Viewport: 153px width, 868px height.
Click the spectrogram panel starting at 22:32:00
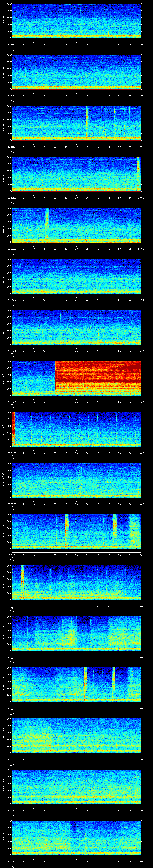click(76, 837)
